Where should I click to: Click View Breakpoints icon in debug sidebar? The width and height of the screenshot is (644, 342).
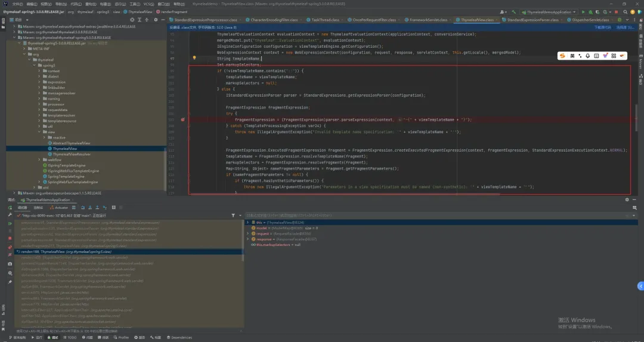tap(10, 248)
